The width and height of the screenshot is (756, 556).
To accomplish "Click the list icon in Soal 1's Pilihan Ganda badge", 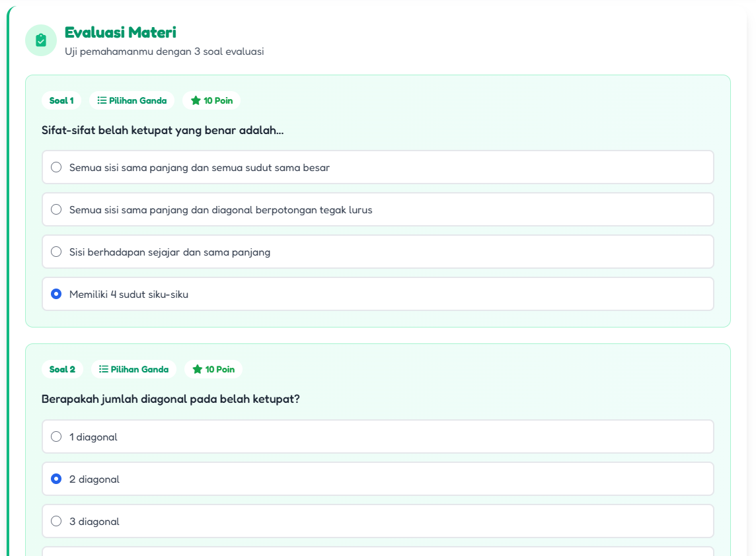I will (x=102, y=100).
